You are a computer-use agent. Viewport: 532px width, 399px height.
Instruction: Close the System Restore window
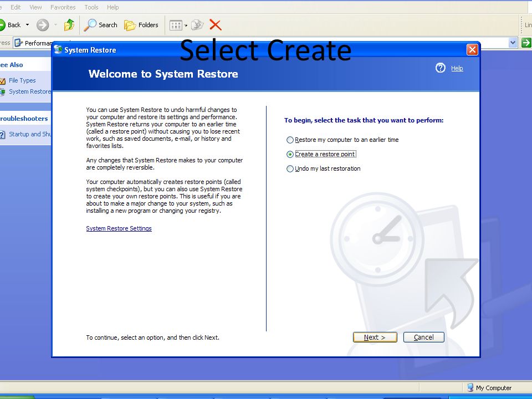[x=472, y=50]
